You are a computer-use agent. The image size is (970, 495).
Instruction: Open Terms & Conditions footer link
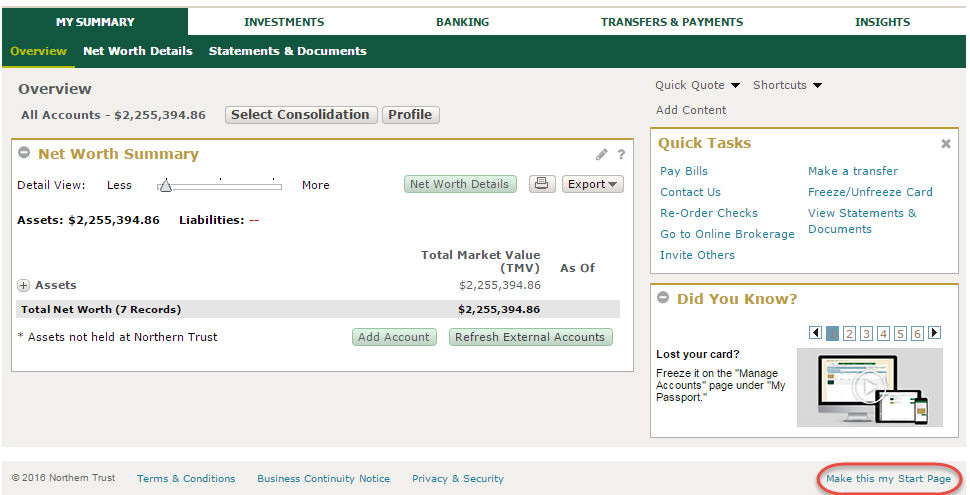(x=186, y=479)
